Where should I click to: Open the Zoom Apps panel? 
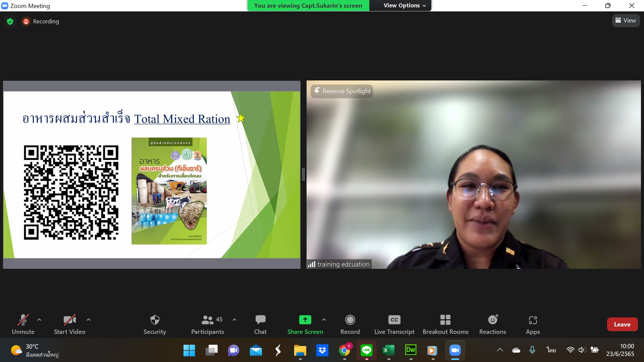(x=533, y=324)
